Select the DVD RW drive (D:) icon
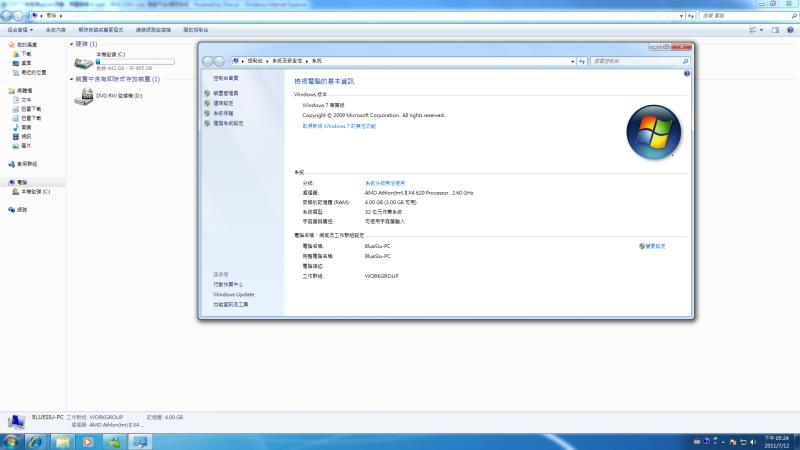Image resolution: width=800 pixels, height=450 pixels. [84, 96]
